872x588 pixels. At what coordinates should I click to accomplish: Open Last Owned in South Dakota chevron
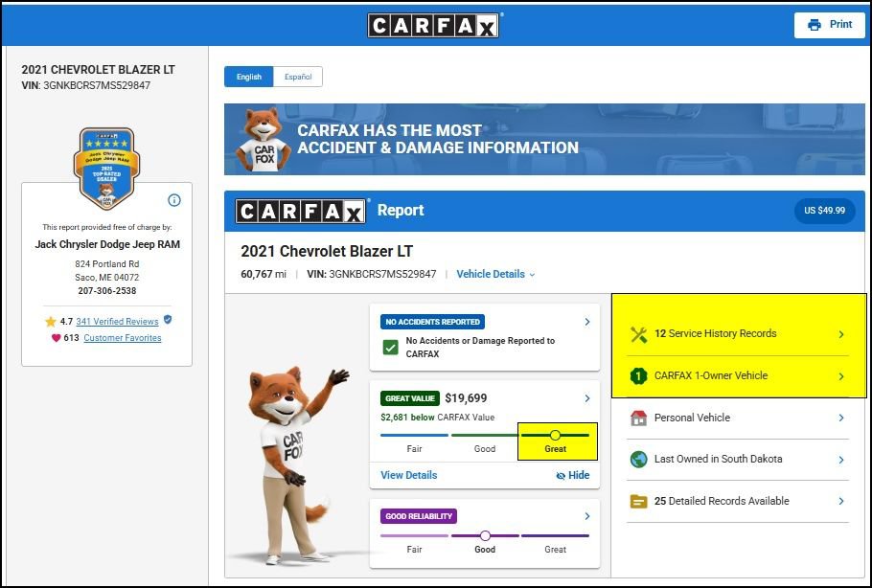tap(841, 460)
